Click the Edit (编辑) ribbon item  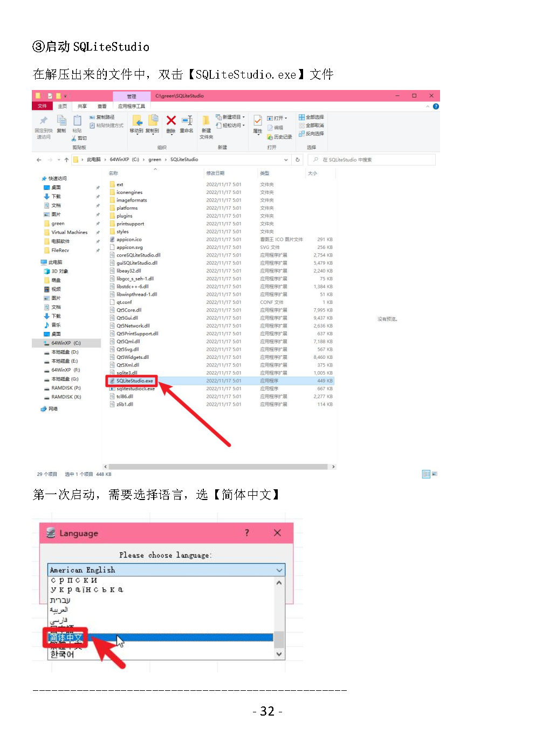(x=276, y=128)
